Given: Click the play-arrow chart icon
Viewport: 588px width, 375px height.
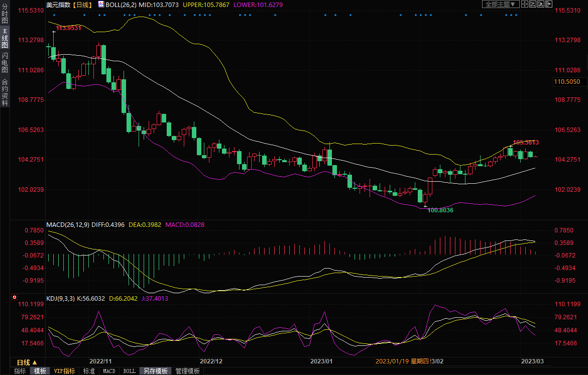Looking at the screenshot, I should pyautogui.click(x=541, y=4).
